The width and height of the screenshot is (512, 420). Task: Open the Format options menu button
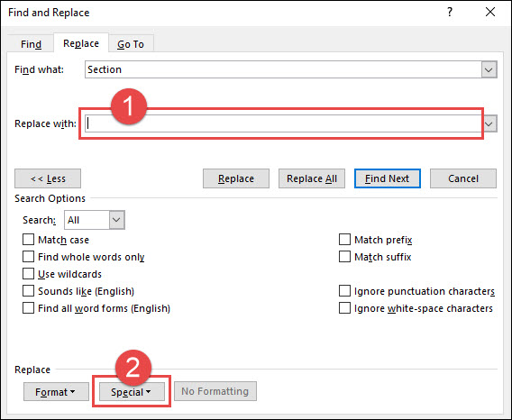56,391
